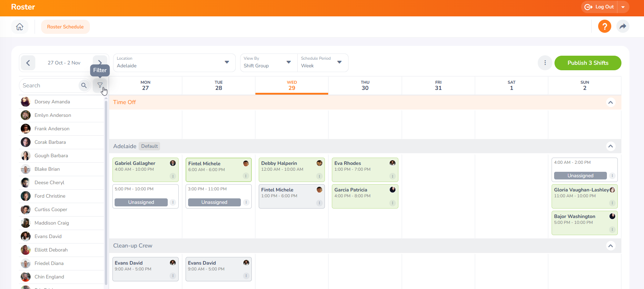Viewport: 644px width, 289px height.
Task: Click the Log Out button
Action: click(x=599, y=7)
